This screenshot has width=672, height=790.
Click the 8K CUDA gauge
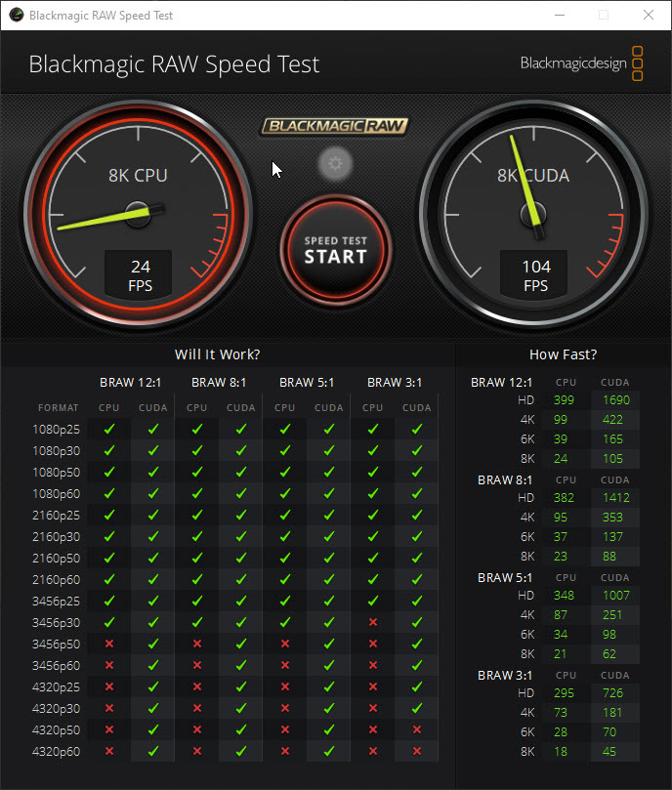[534, 215]
